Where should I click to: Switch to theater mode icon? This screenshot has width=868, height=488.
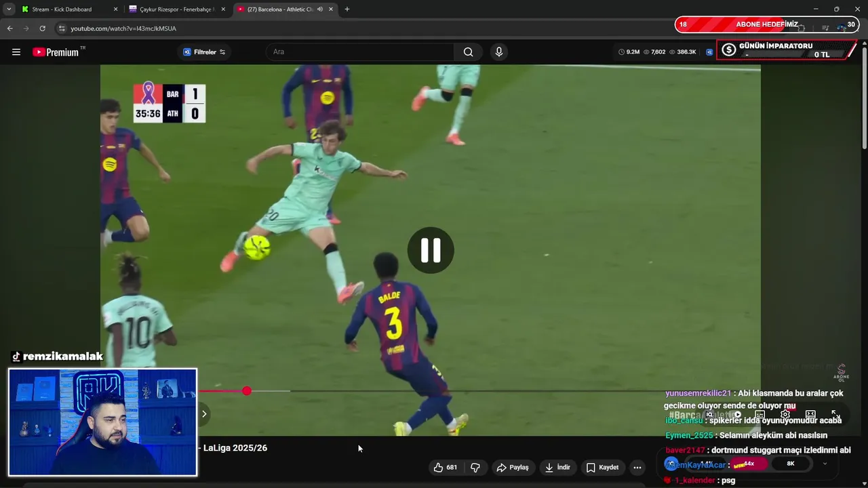(x=810, y=414)
